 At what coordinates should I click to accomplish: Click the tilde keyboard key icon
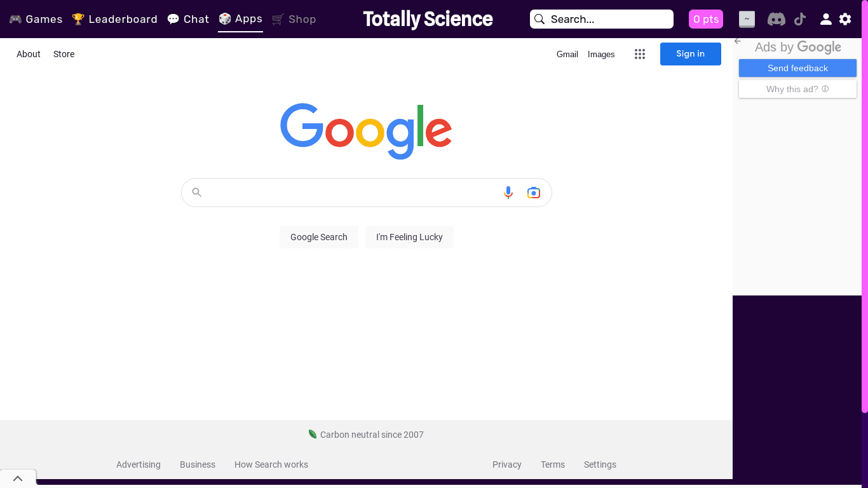(747, 19)
